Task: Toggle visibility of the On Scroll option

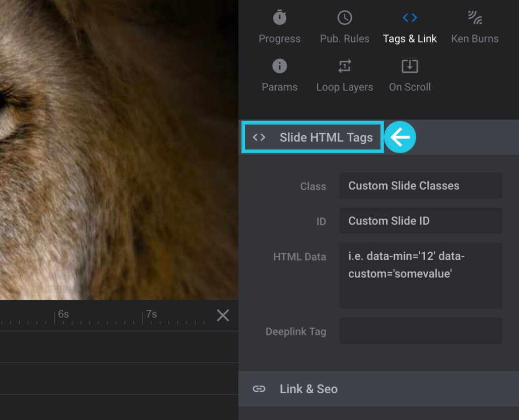Action: click(410, 75)
